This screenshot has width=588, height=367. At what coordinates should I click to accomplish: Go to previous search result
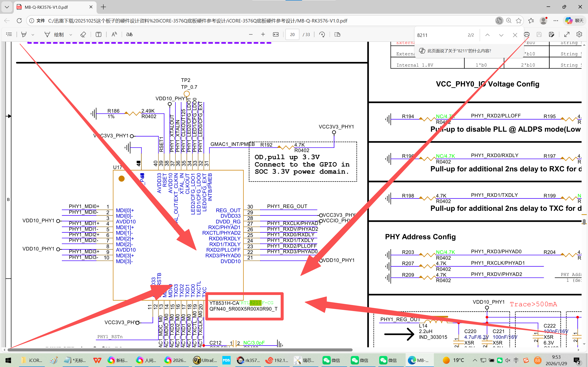487,35
